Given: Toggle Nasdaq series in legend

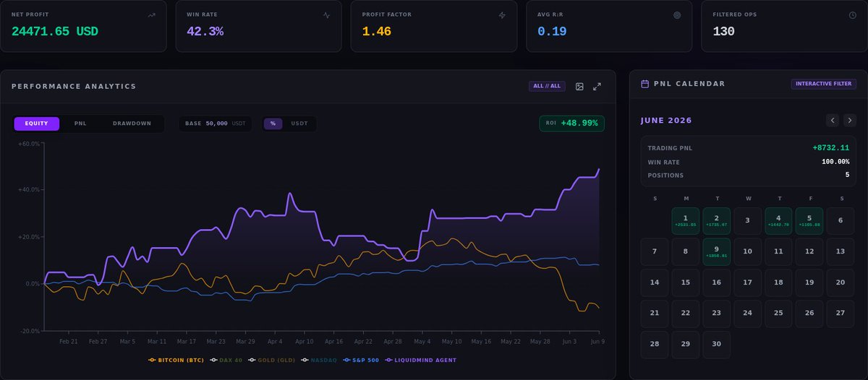Looking at the screenshot, I should pos(319,360).
